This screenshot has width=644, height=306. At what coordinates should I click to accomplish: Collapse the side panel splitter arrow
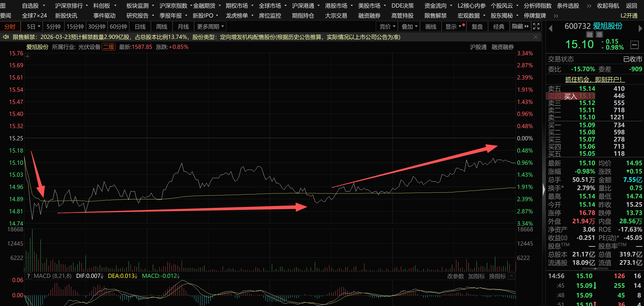pos(544,189)
